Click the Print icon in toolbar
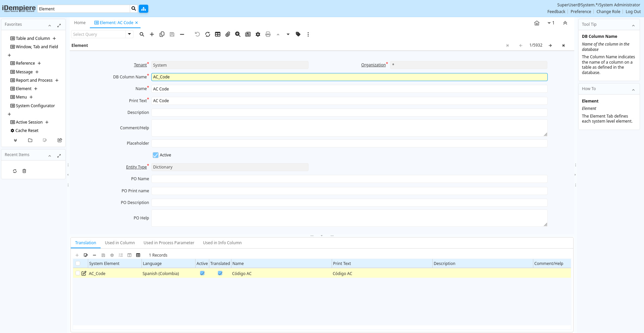 268,34
